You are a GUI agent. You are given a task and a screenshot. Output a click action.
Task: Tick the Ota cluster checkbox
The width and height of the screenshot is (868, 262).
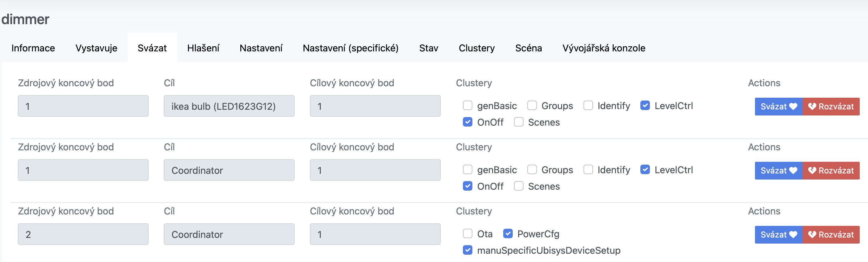467,233
